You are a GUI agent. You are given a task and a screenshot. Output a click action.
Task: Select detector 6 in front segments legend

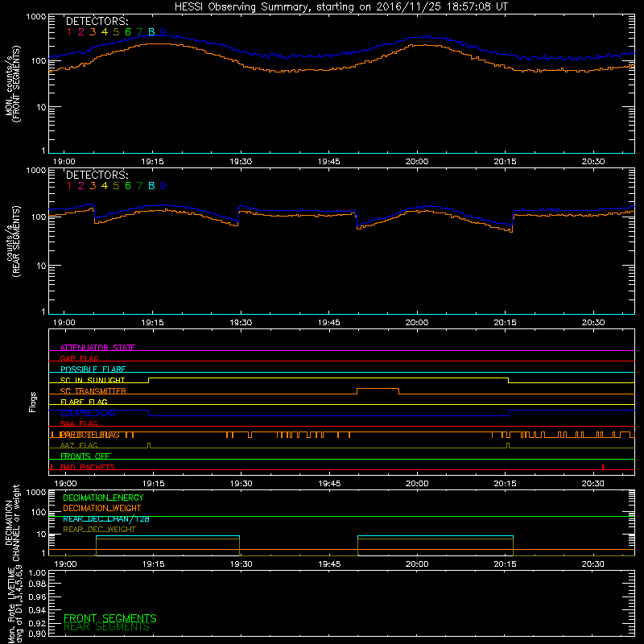click(x=128, y=32)
